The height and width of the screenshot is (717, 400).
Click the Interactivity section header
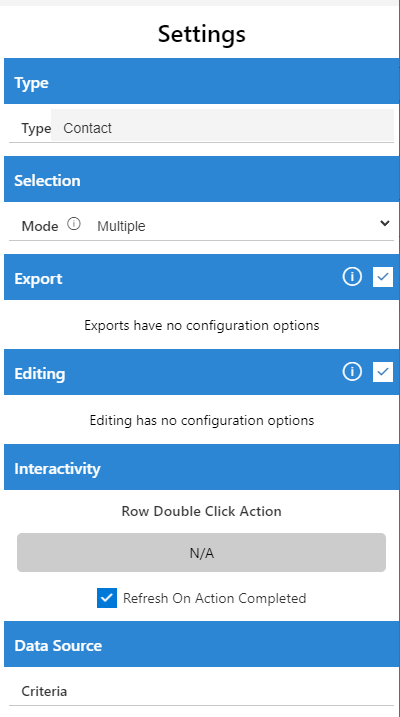click(201, 467)
